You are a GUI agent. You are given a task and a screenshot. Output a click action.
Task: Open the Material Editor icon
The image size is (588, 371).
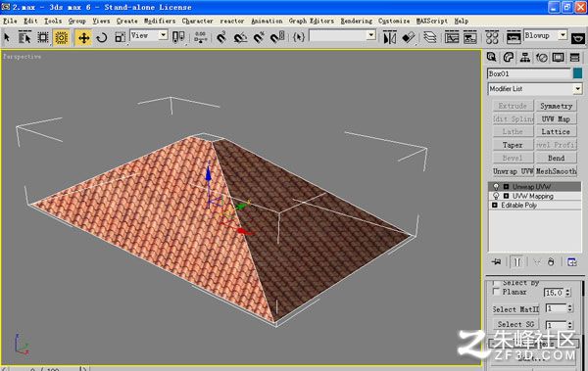coord(492,37)
